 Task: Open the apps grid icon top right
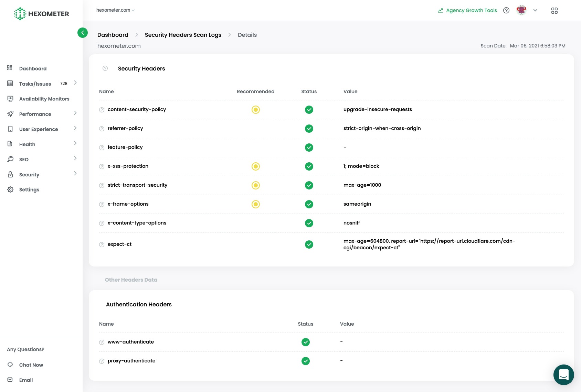[x=554, y=11]
